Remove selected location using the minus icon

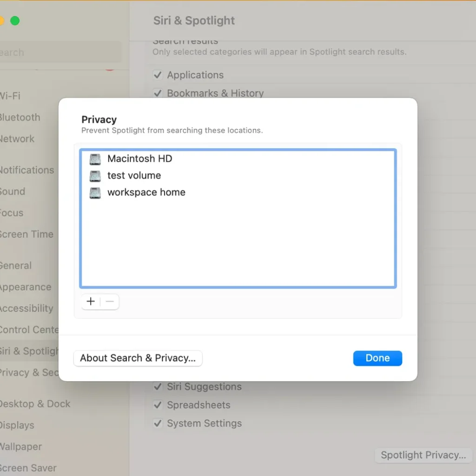click(x=110, y=301)
